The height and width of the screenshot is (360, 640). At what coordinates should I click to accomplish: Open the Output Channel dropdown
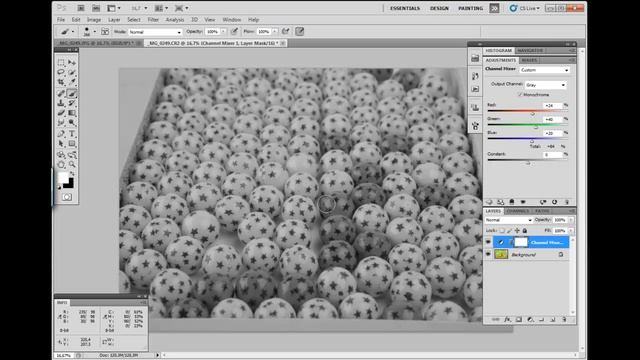point(545,85)
